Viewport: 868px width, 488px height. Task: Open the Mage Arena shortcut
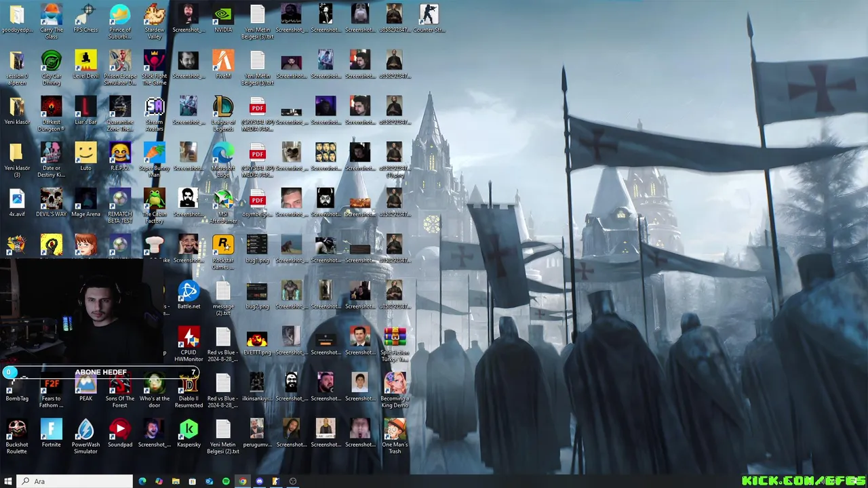(85, 203)
